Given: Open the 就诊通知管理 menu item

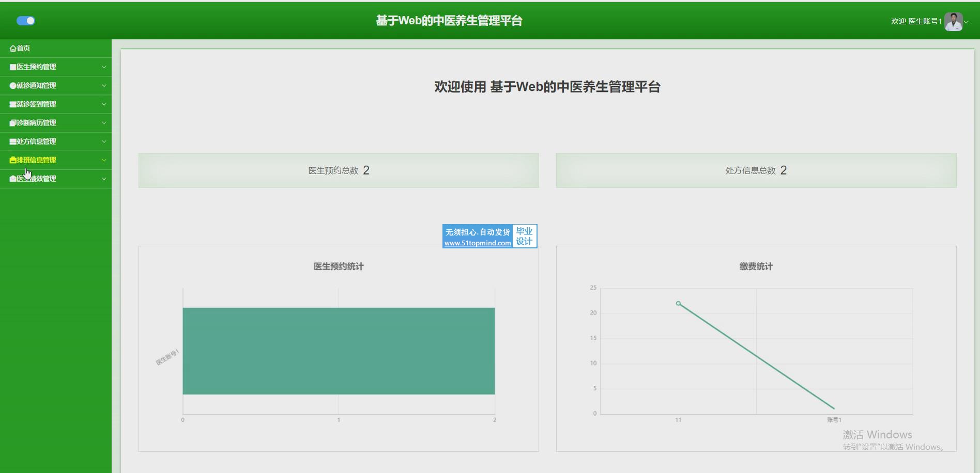Looking at the screenshot, I should point(36,86).
